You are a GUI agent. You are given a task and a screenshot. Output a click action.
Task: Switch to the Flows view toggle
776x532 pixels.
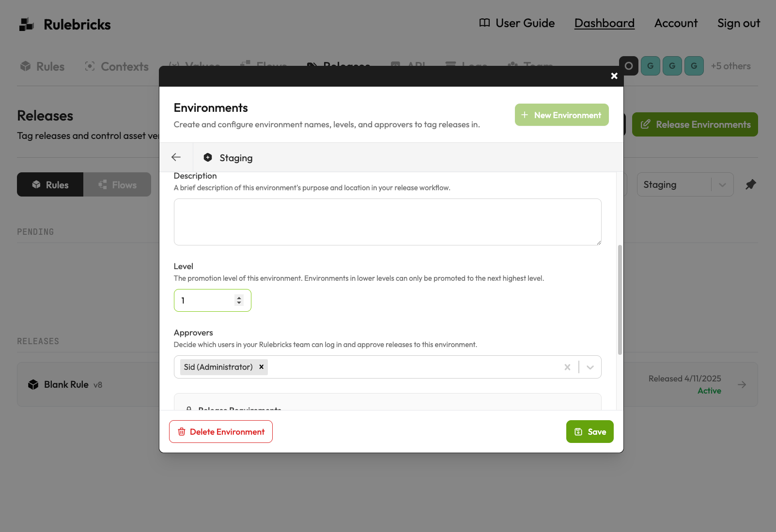(117, 184)
